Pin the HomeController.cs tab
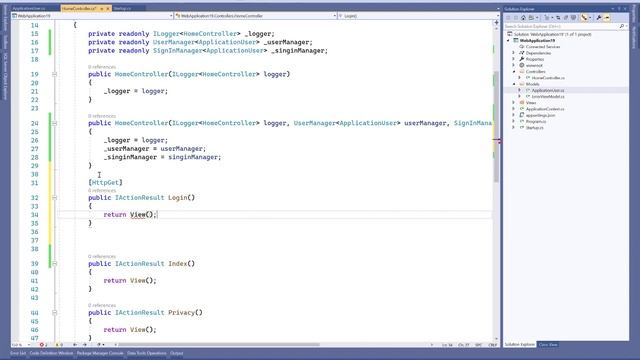The height and width of the screenshot is (360, 640). 102,8
